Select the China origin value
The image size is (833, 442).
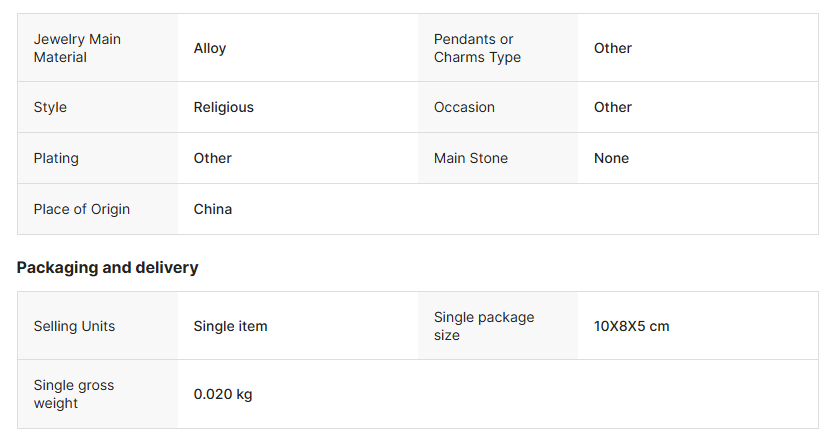tap(213, 209)
